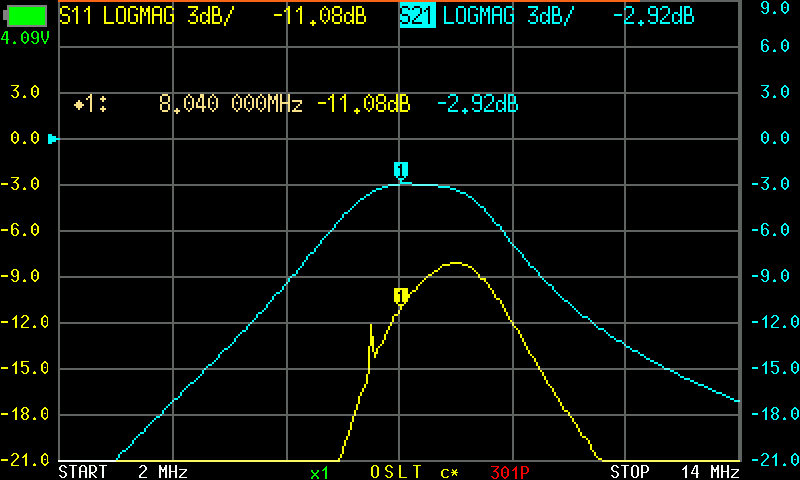
Task: Click the yellow -9.0 left scale label
Action: 20,276
